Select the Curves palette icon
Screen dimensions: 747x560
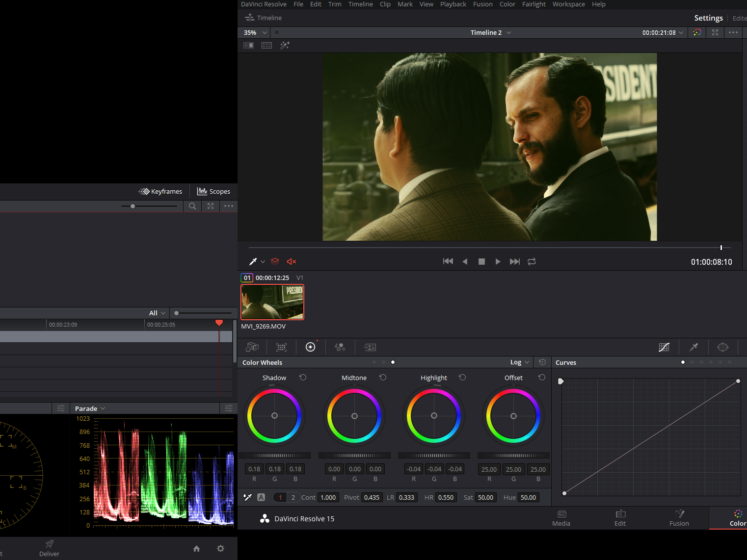click(x=664, y=347)
